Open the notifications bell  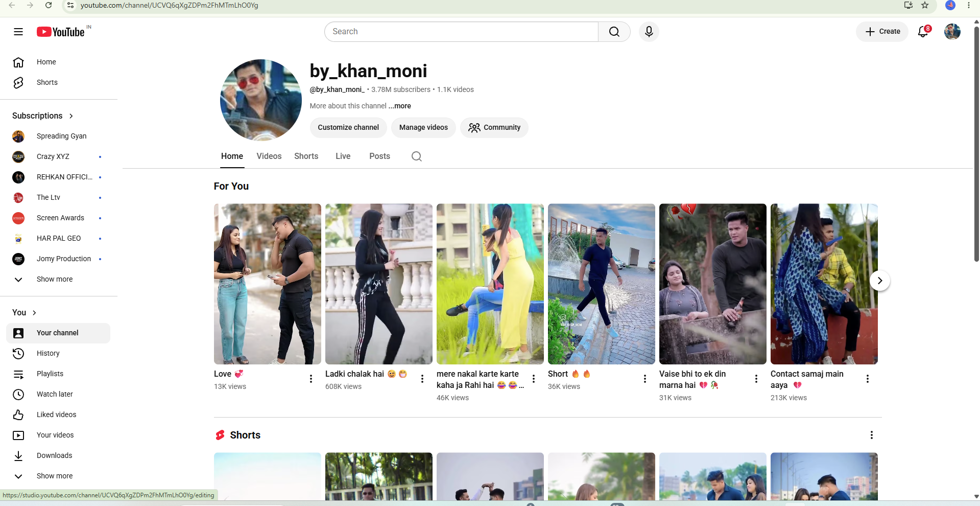coord(923,32)
